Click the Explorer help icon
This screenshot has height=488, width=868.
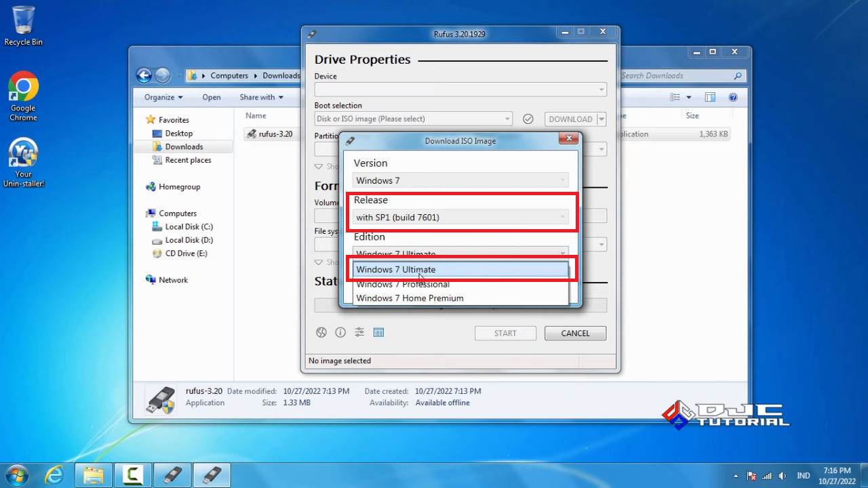pyautogui.click(x=733, y=98)
